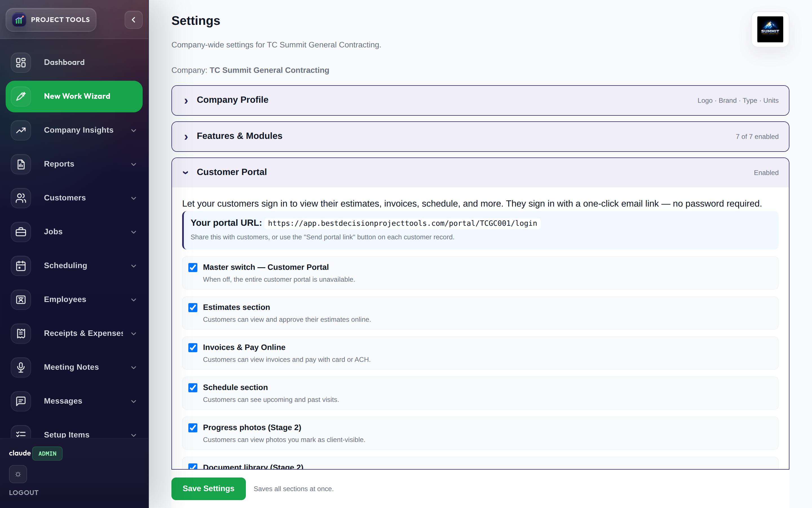Click the Project Tools chart logo icon
812x508 pixels.
tap(19, 20)
